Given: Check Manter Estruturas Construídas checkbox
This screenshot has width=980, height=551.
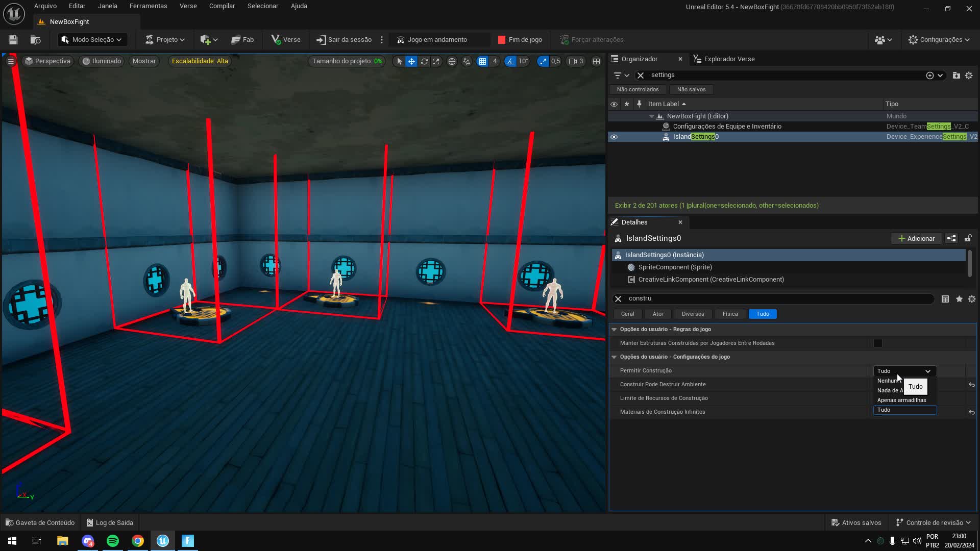Looking at the screenshot, I should point(878,343).
